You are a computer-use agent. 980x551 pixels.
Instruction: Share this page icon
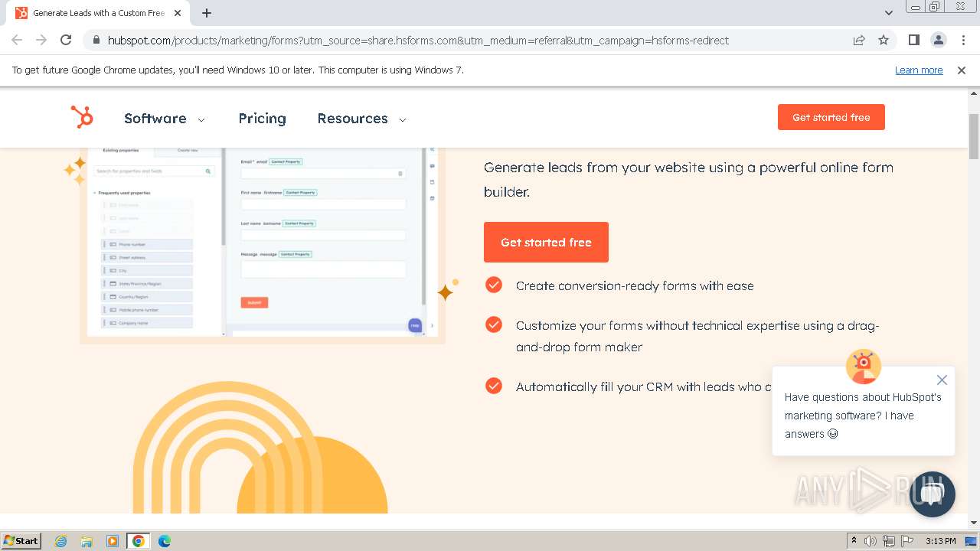pos(859,41)
